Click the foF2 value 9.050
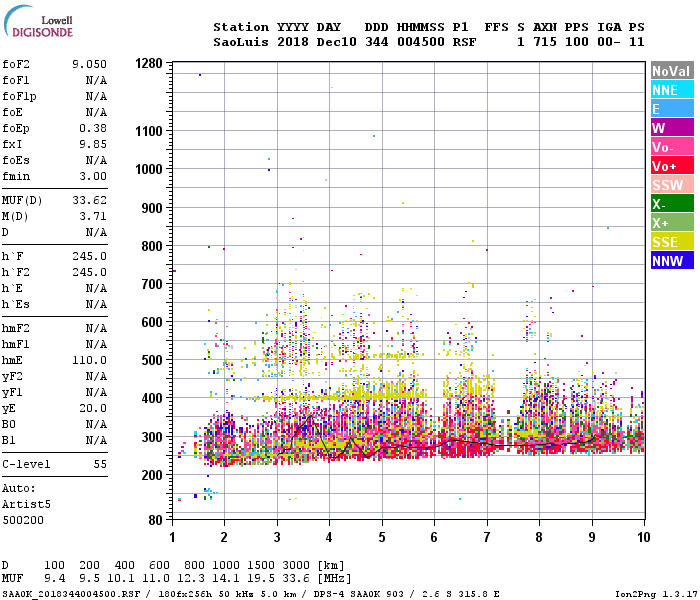The image size is (700, 600). click(x=90, y=64)
